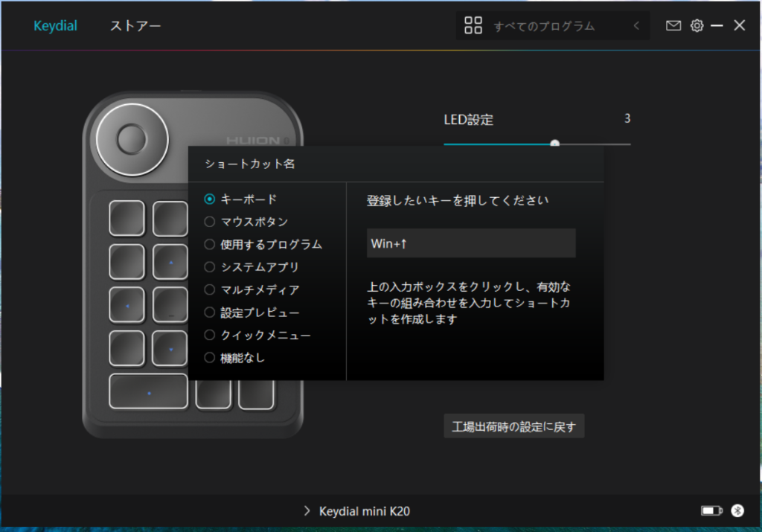Switch to the Keydial tab
This screenshot has width=762, height=532.
tap(55, 26)
